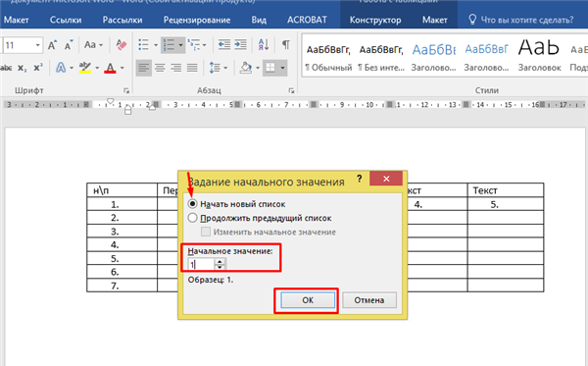
Task: Increase the starting value with the up arrow
Action: [220, 262]
